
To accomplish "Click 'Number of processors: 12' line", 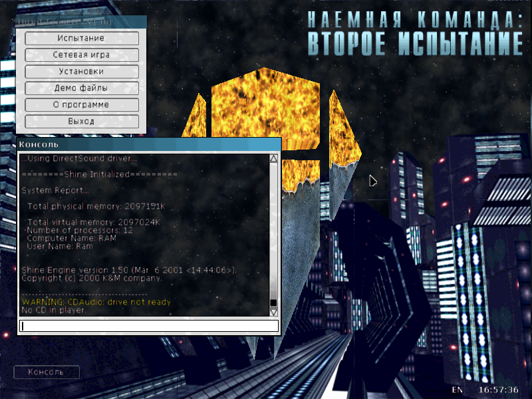I will pos(80,230).
